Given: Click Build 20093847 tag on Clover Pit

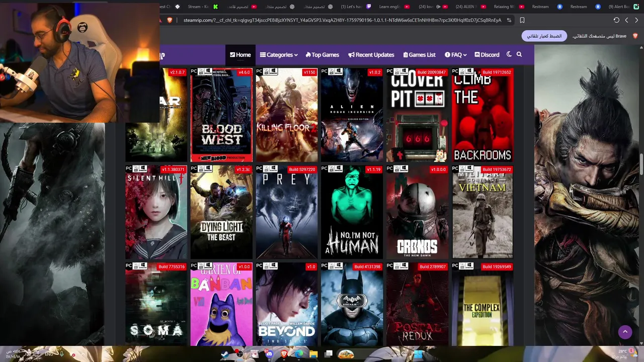Looking at the screenshot, I should [x=432, y=72].
